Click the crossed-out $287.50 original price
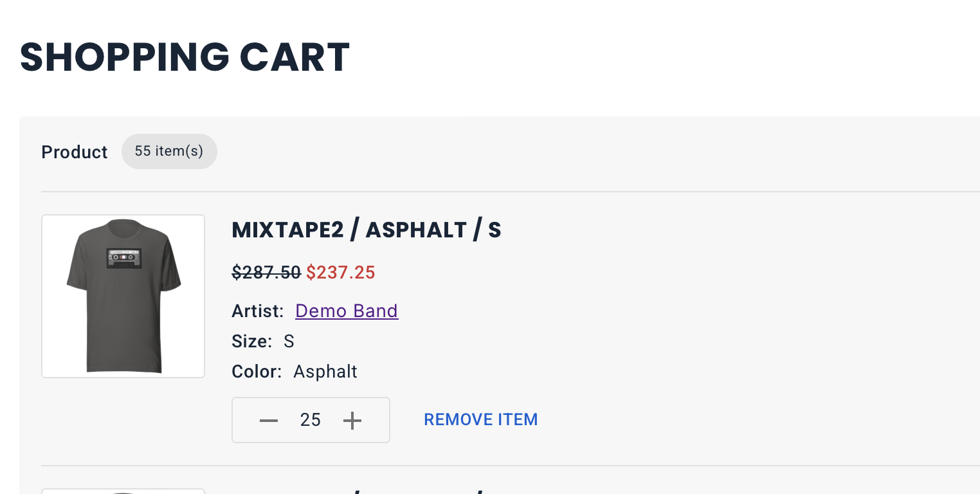 tap(266, 273)
